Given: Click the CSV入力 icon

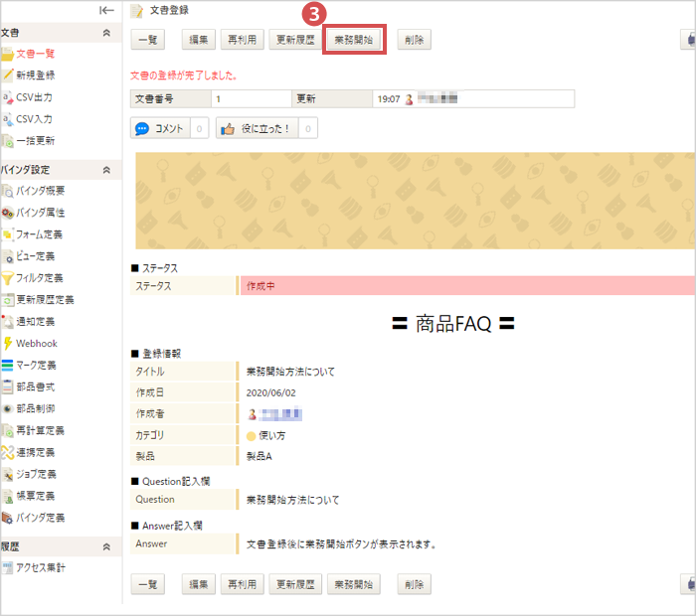Looking at the screenshot, I should [7, 119].
